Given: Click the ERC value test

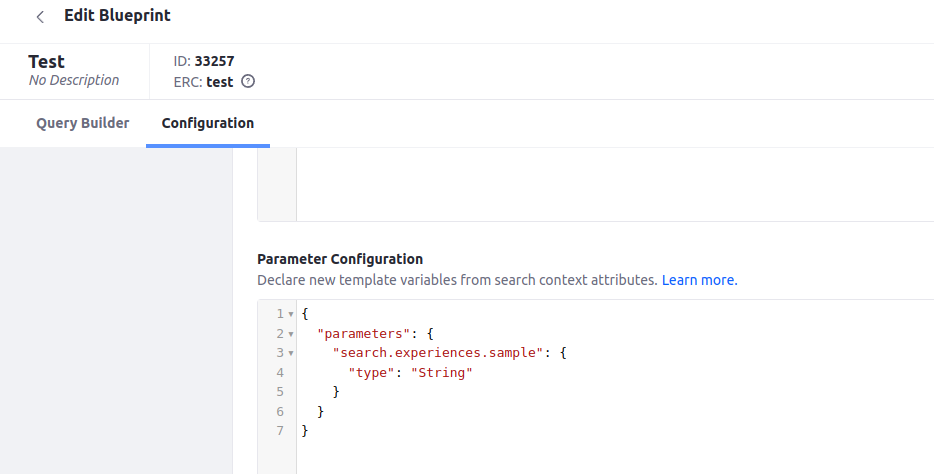Looking at the screenshot, I should (220, 82).
